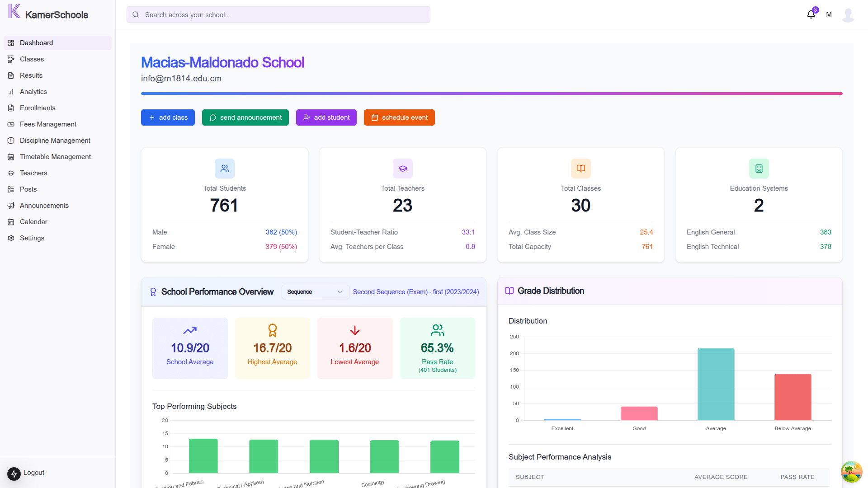
Task: Click the Logout lightning bolt icon
Action: [x=14, y=474]
